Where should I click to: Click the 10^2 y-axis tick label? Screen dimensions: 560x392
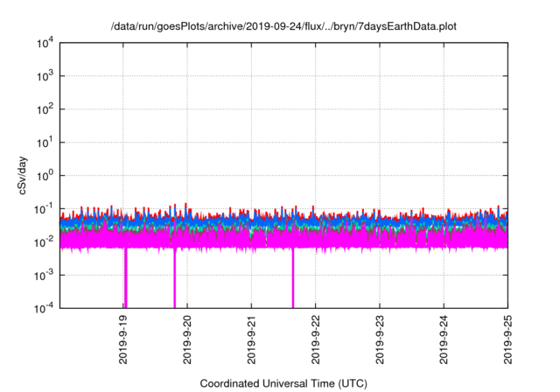coord(45,109)
